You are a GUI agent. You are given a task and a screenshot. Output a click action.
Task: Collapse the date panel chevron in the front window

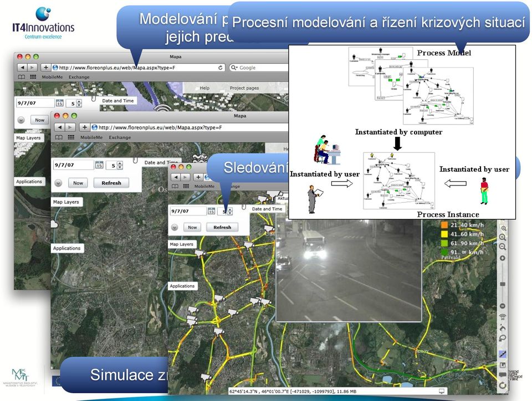click(x=175, y=228)
